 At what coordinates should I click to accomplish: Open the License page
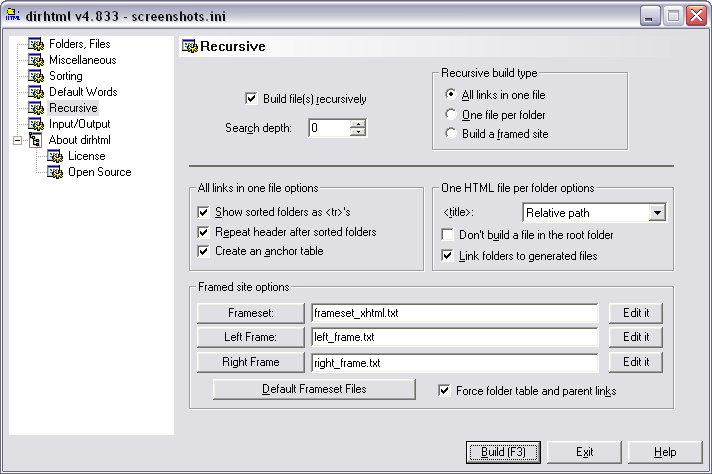[x=87, y=156]
